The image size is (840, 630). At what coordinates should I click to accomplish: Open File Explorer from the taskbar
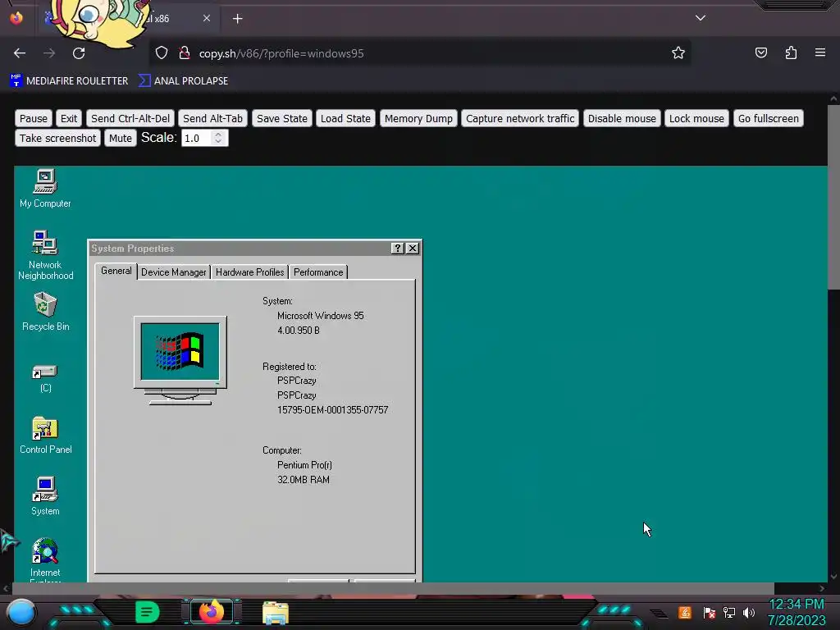(276, 612)
